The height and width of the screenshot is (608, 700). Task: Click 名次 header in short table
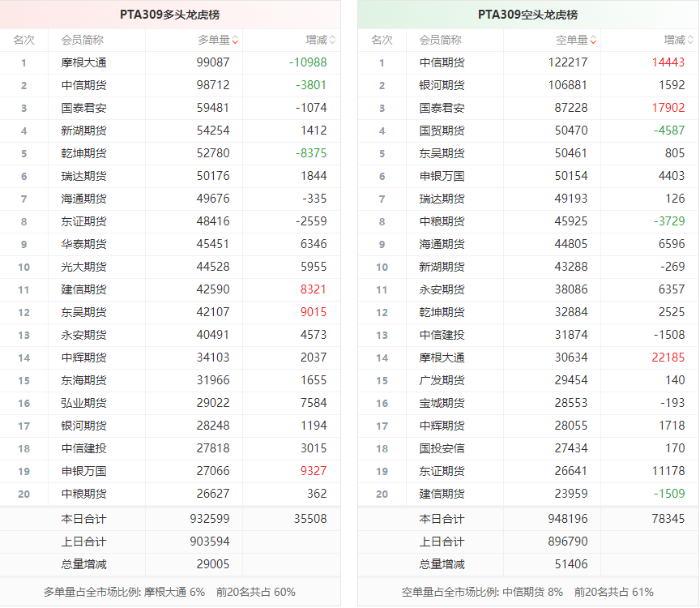(382, 41)
